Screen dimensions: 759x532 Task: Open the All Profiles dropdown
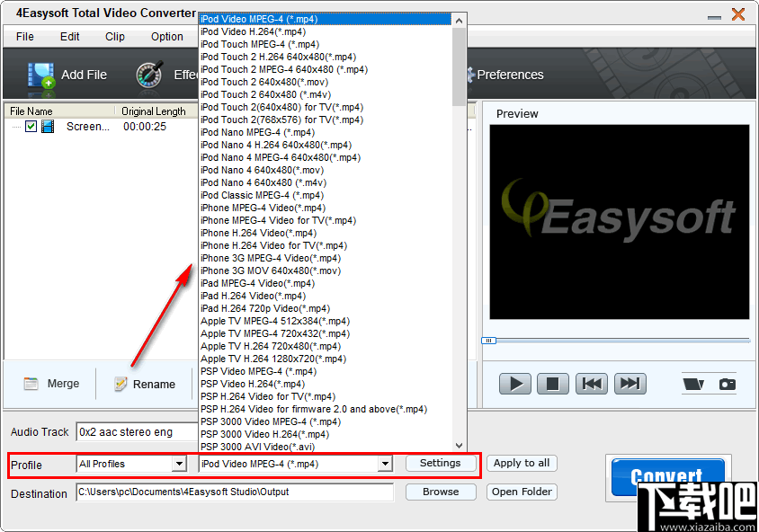[x=180, y=463]
